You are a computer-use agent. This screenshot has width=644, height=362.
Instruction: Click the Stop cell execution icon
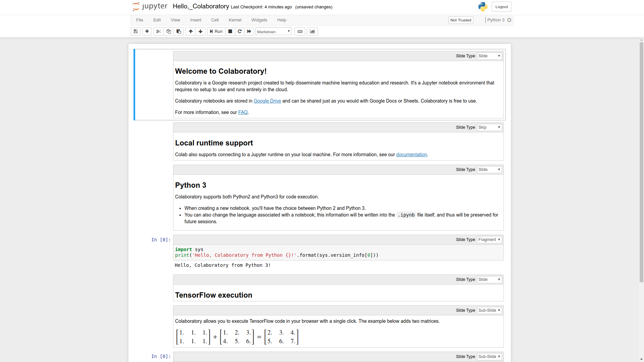pyautogui.click(x=229, y=32)
